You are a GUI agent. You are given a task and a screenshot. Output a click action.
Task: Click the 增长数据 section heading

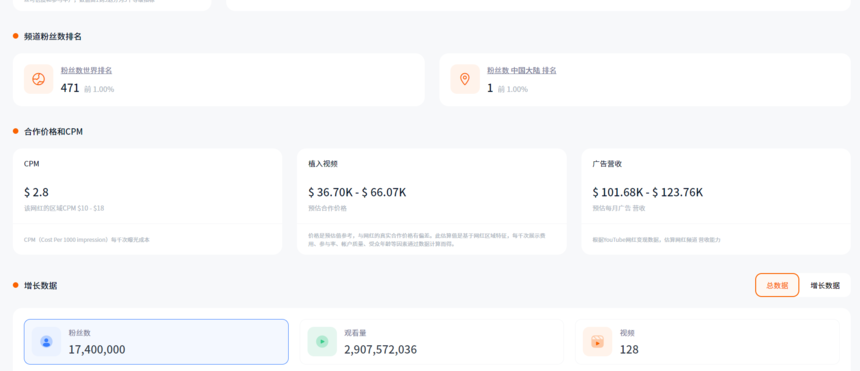point(41,285)
